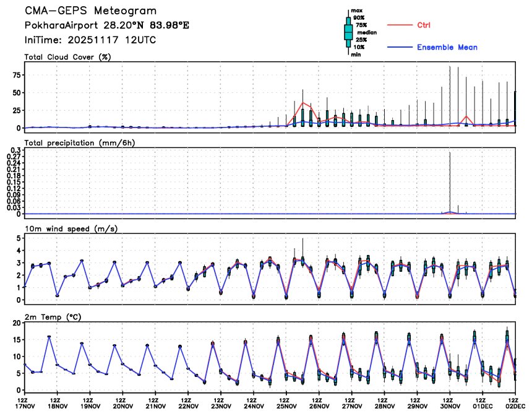Click the wind speed 3 axis value
The height and width of the screenshot is (416, 532).
coord(19,263)
